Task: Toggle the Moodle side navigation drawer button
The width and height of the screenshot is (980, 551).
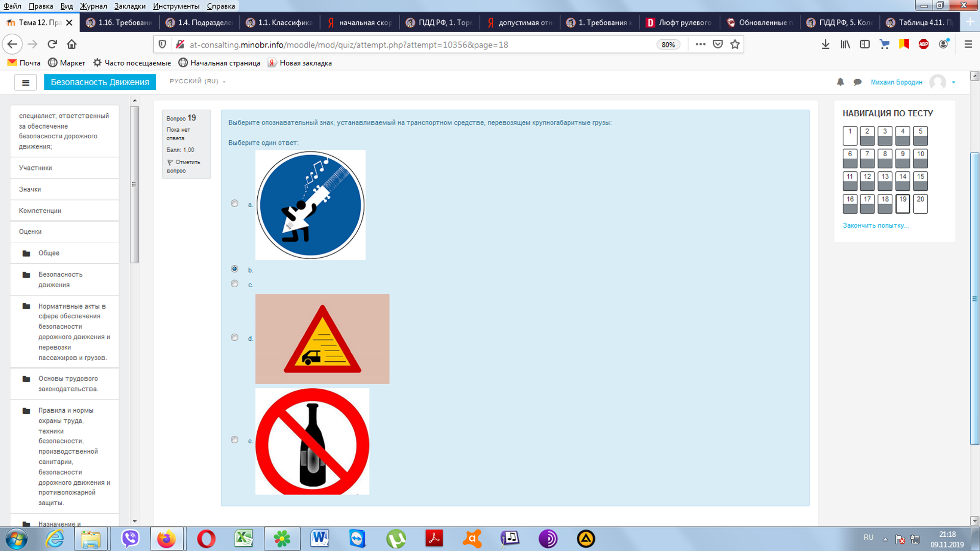Action: 26,82
